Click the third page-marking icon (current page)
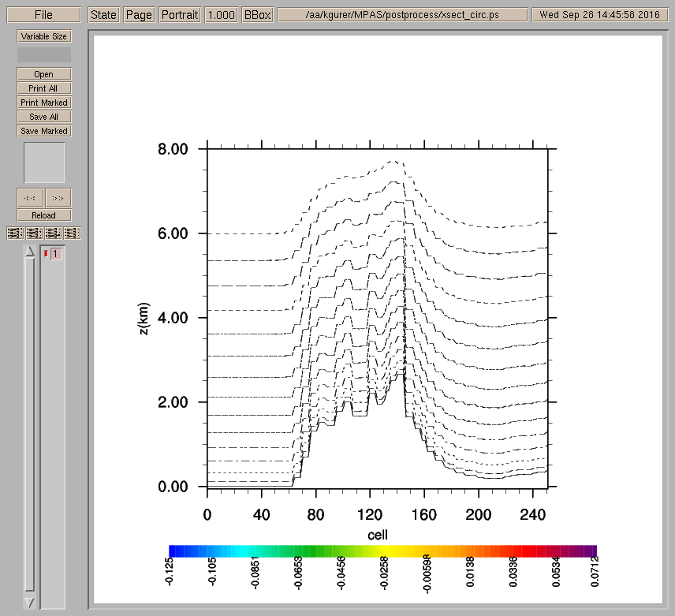The width and height of the screenshot is (675, 616). coord(53,233)
